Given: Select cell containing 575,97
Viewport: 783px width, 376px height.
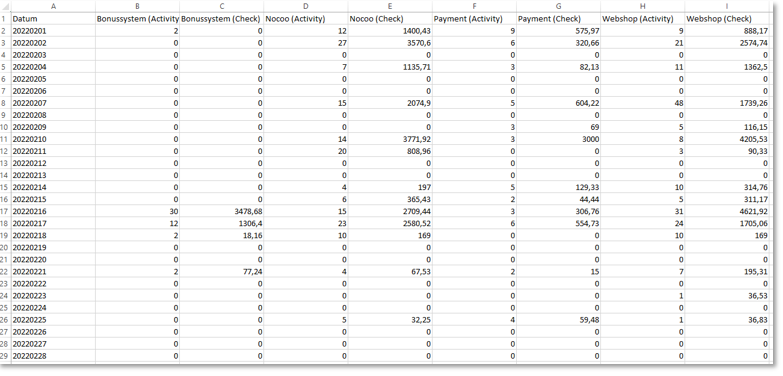Looking at the screenshot, I should coord(558,31).
